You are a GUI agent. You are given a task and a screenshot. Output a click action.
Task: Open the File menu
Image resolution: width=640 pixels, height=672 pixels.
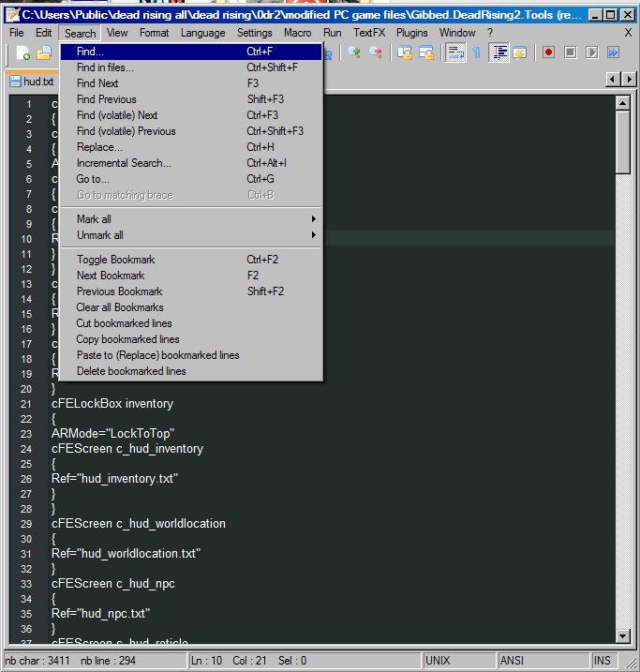17,33
